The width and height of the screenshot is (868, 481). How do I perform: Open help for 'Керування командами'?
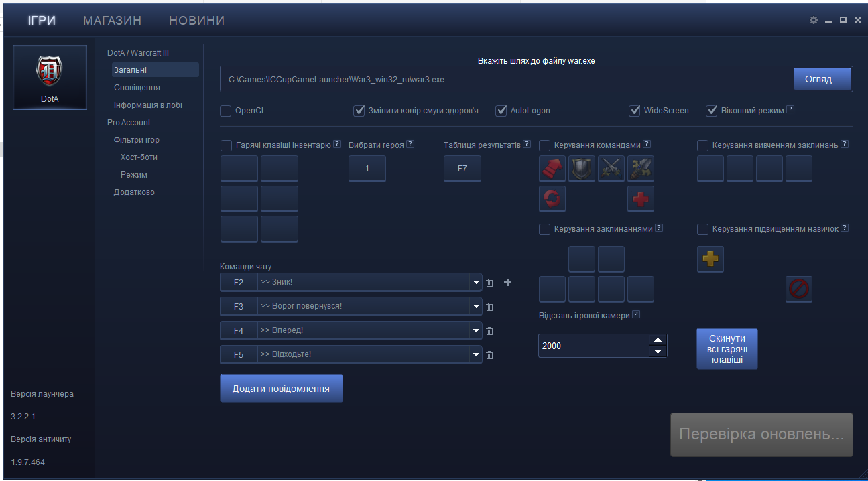point(647,143)
